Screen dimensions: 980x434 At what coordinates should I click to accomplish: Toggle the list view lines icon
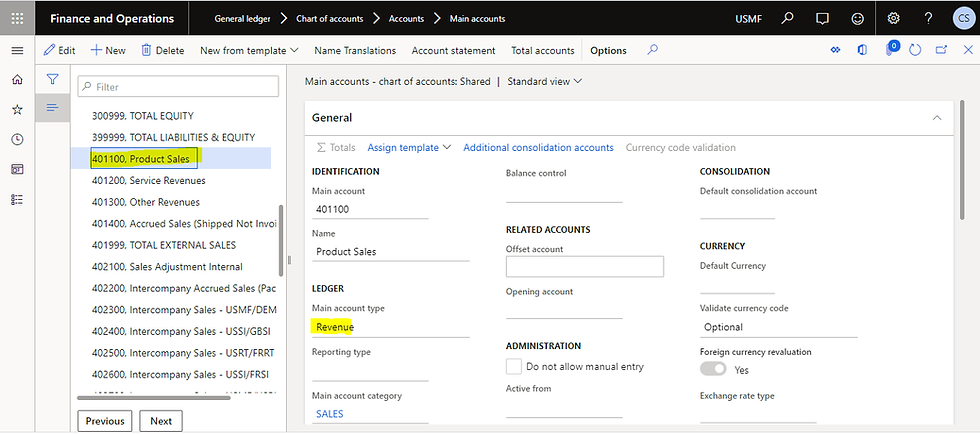[x=53, y=108]
